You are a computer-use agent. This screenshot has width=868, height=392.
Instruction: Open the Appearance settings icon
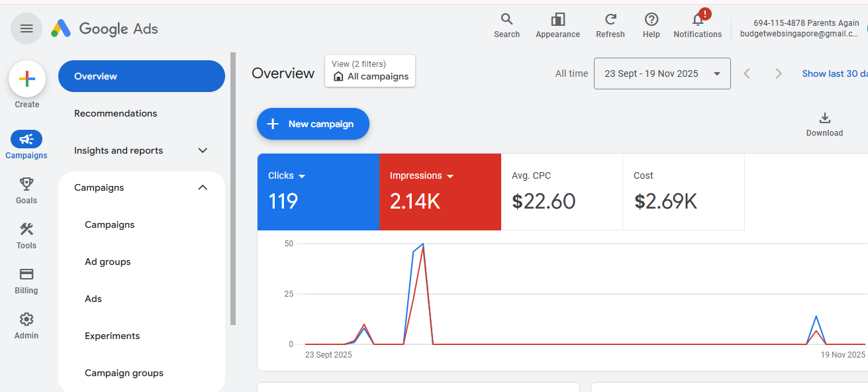click(x=557, y=19)
